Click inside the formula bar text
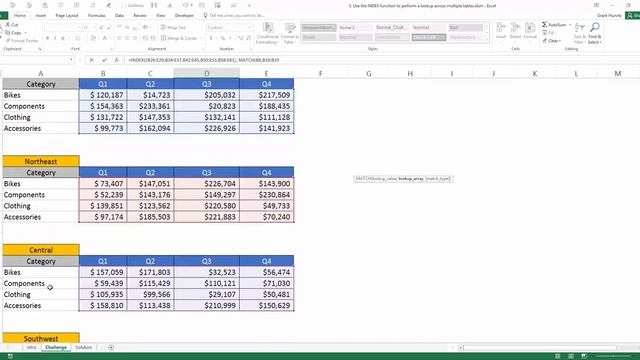Screen dimensions: 640x360 (x=203, y=60)
